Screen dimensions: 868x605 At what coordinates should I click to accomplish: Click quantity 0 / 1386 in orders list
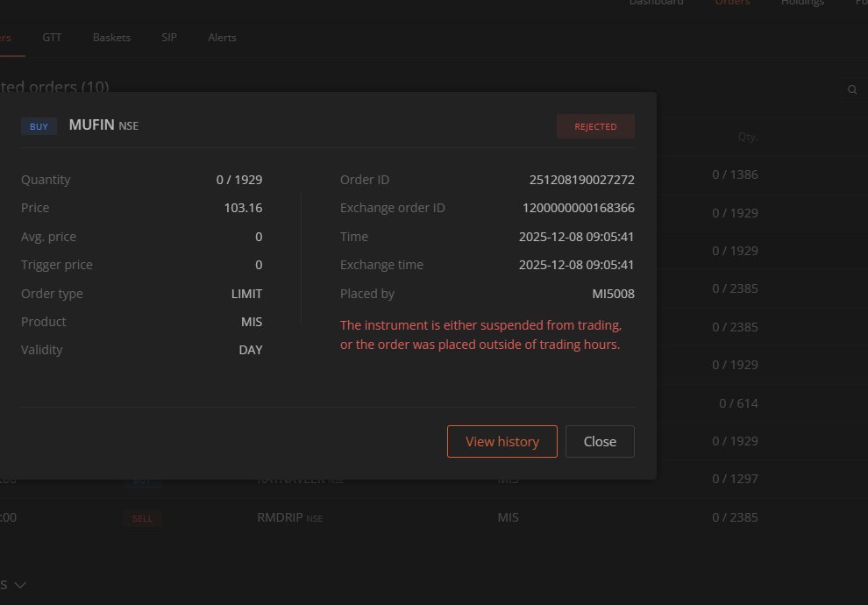[735, 174]
